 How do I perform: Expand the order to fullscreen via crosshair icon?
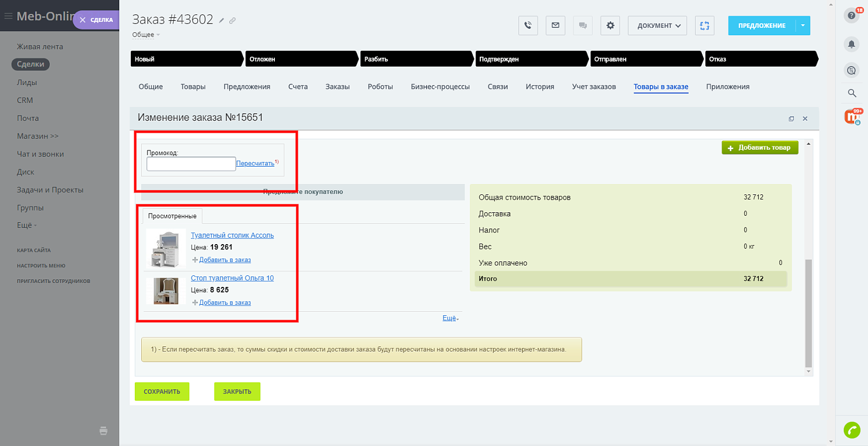click(704, 25)
